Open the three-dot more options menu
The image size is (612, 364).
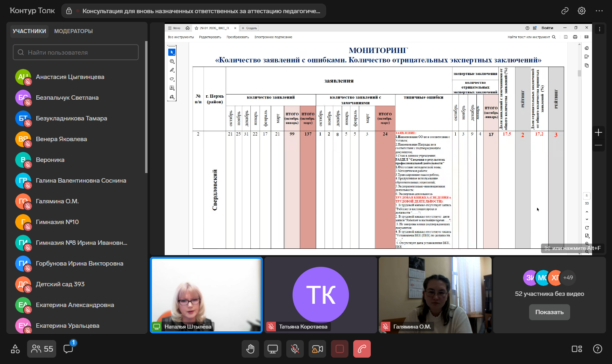click(x=599, y=11)
